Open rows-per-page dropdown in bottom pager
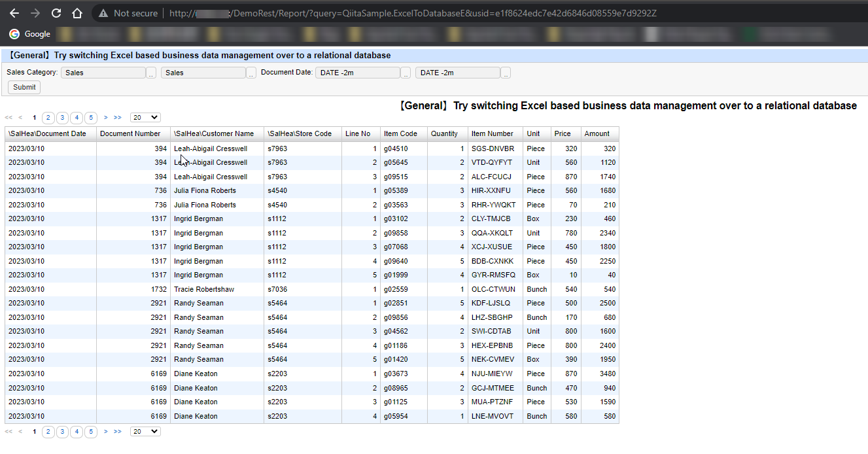 point(145,432)
